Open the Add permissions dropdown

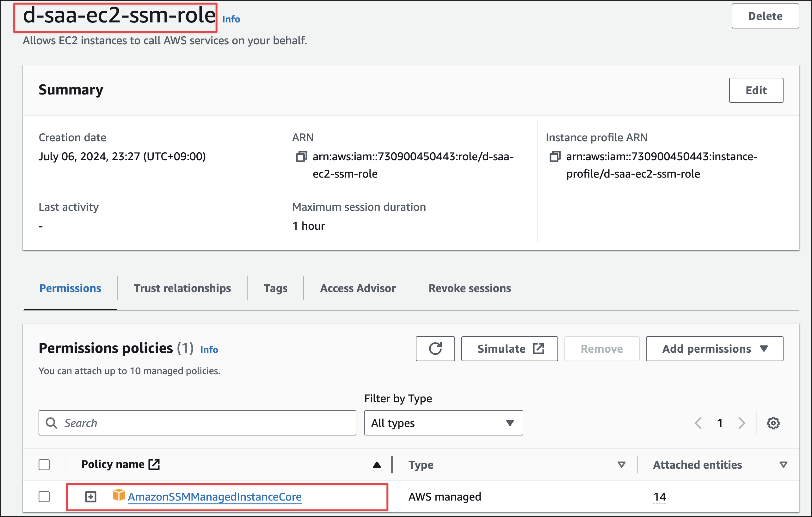[714, 349]
